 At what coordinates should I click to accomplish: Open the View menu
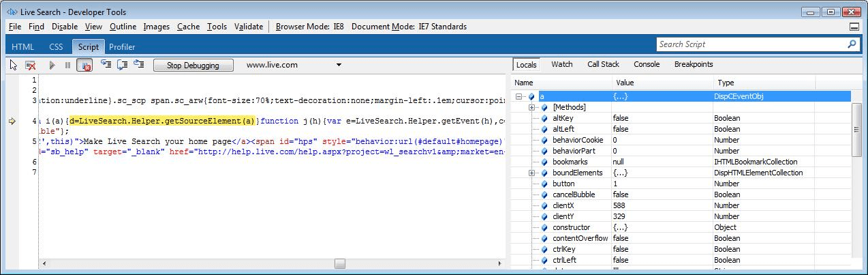point(93,27)
